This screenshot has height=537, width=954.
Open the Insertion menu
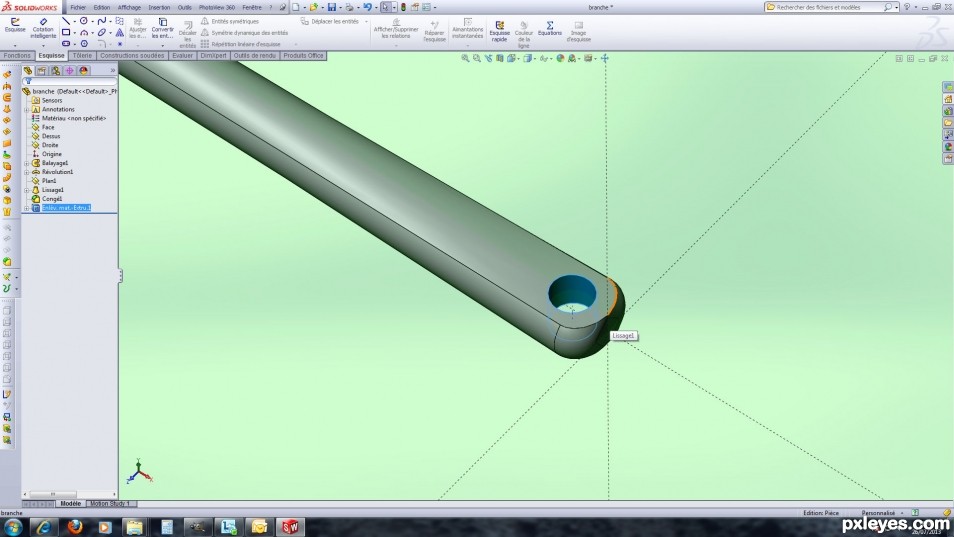click(x=159, y=7)
